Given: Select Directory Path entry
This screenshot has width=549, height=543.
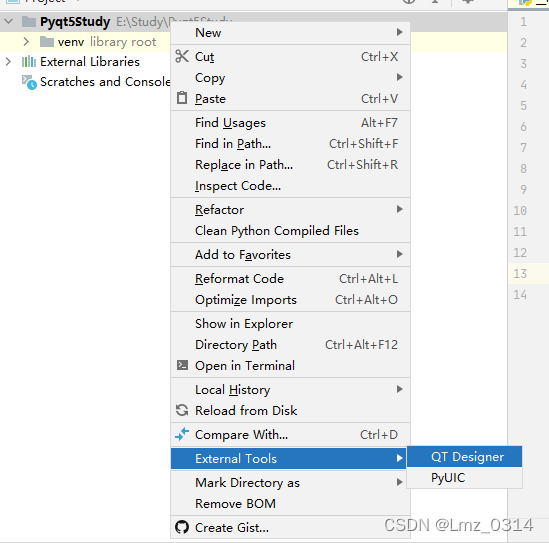Looking at the screenshot, I should click(x=290, y=345).
